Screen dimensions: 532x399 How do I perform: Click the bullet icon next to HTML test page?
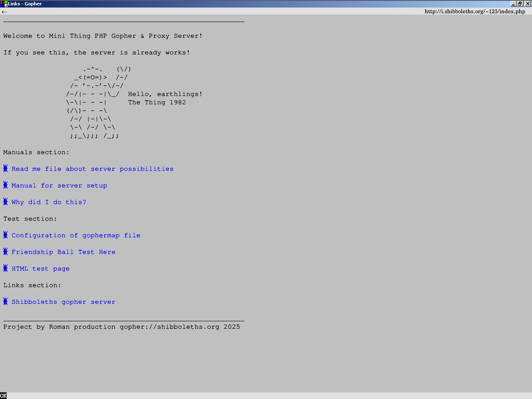[x=5, y=268]
